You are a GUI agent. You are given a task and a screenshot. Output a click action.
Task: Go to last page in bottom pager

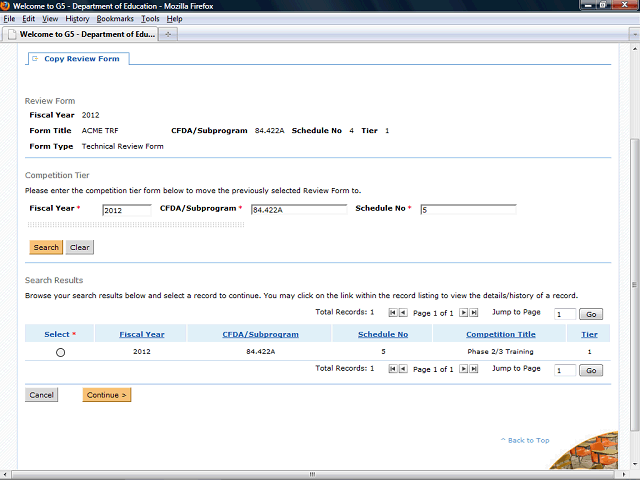(x=473, y=369)
